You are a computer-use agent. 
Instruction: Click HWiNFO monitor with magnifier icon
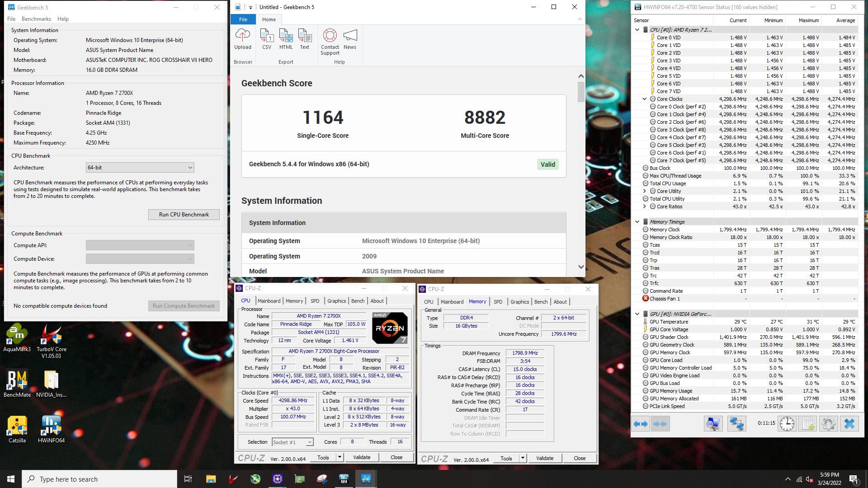tap(713, 424)
